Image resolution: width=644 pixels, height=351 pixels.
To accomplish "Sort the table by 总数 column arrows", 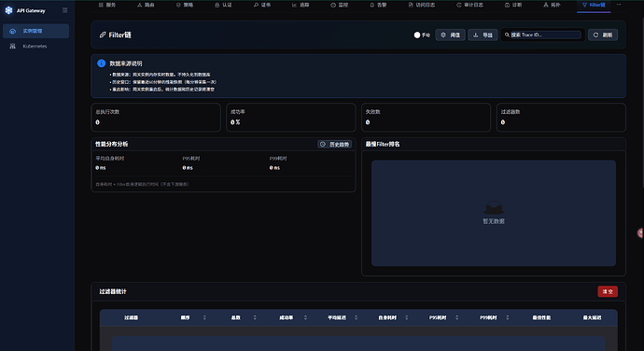I will click(x=255, y=317).
